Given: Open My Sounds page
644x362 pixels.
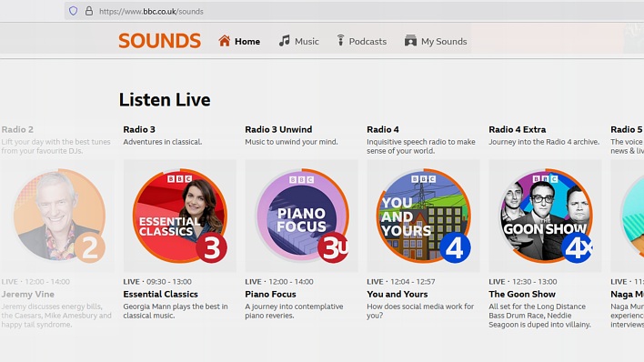Looking at the screenshot, I should (444, 42).
